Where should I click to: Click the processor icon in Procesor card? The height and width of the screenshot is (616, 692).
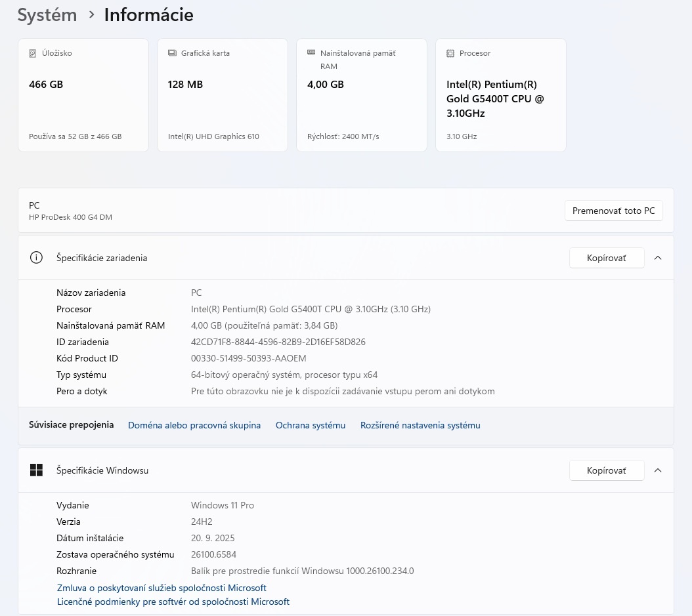click(x=450, y=53)
